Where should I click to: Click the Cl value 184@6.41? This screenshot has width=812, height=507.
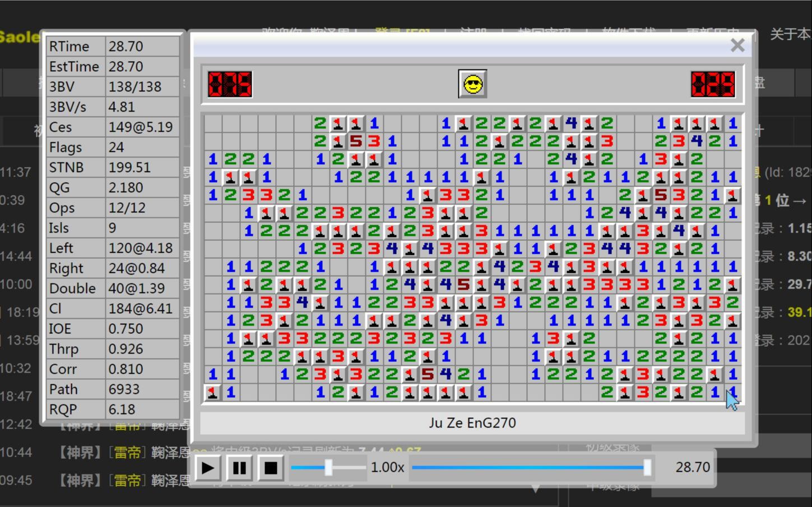pos(142,309)
